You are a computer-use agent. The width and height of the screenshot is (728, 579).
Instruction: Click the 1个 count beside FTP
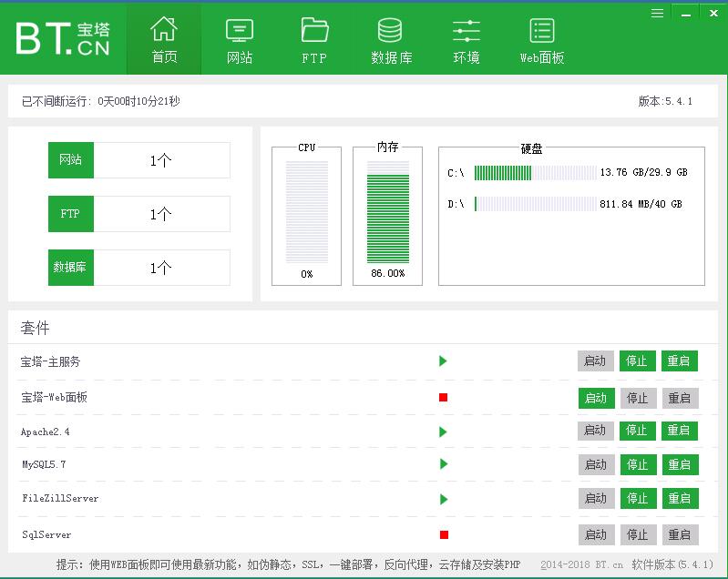pyautogui.click(x=160, y=214)
